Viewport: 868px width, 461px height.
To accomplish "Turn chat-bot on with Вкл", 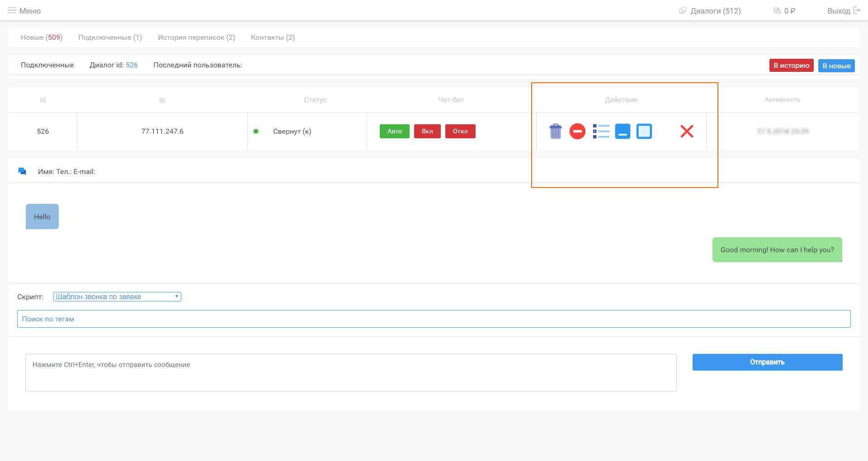I will point(427,131).
